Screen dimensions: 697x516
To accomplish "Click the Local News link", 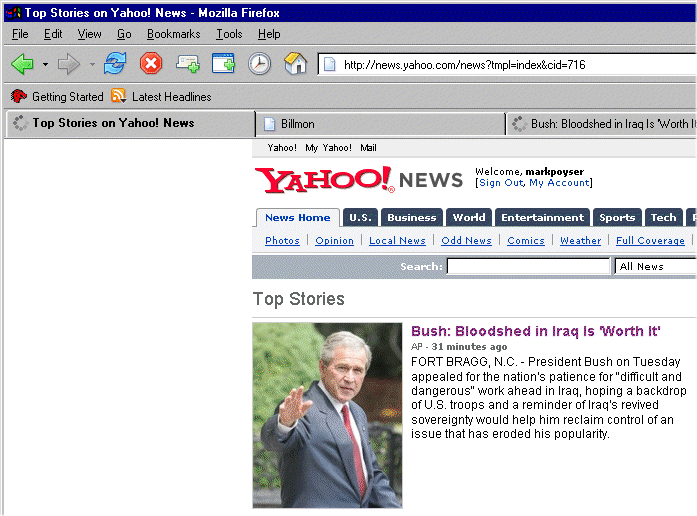I will coord(397,241).
